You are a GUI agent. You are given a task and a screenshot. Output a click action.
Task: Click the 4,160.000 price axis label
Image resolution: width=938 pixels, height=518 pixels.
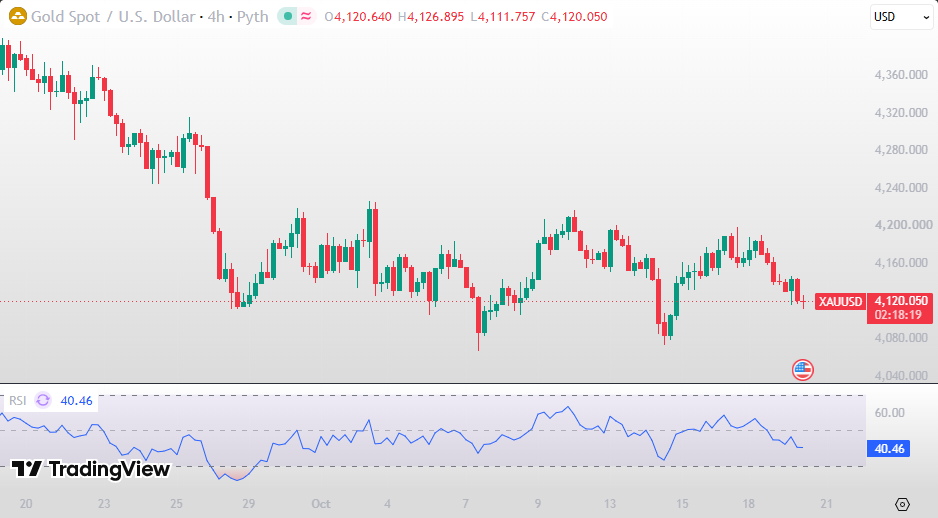901,263
